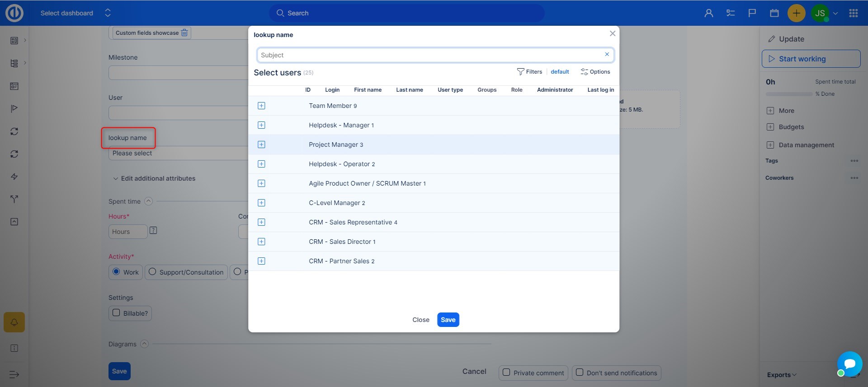Viewport: 868px width, 387px height.
Task: Click the notification bell in sidebar
Action: coord(14,322)
